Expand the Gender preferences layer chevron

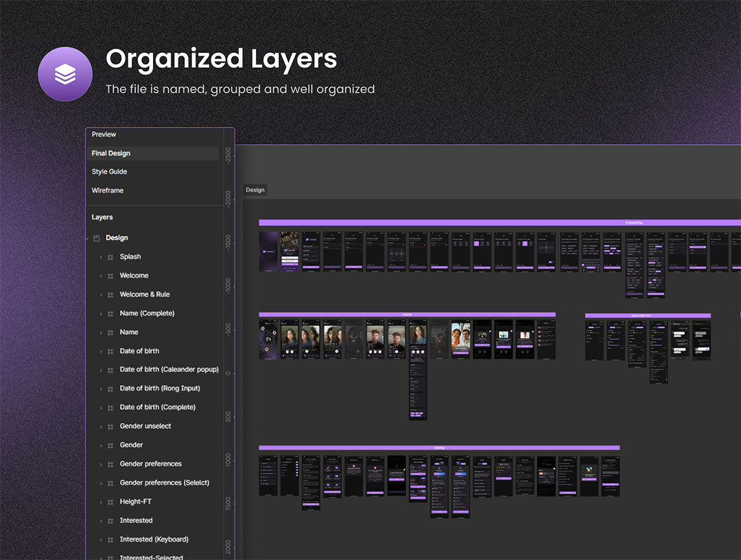[x=101, y=464]
